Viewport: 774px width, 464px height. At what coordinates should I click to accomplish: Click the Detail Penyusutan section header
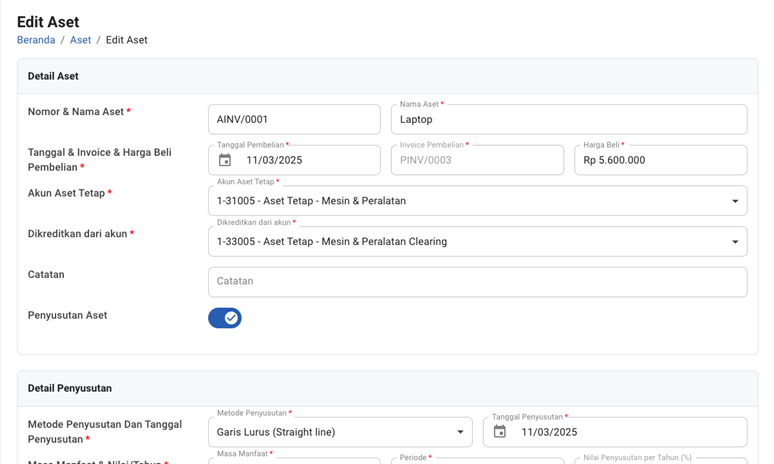(69, 388)
